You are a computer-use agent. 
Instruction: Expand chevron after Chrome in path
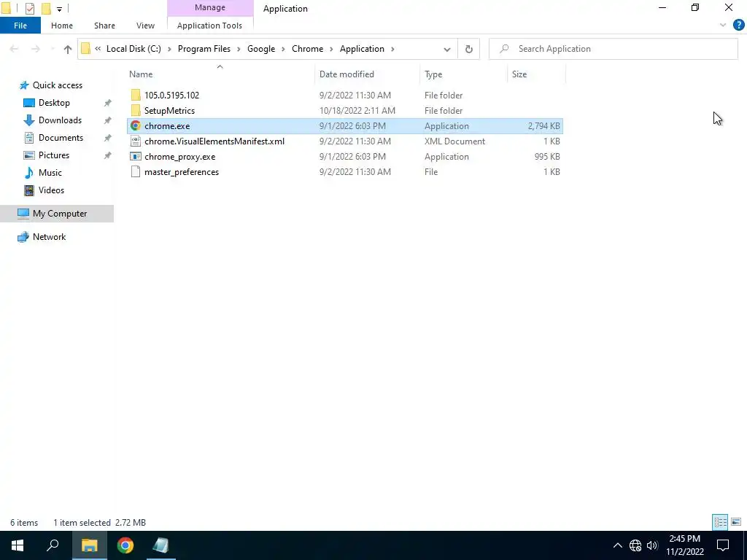[331, 49]
